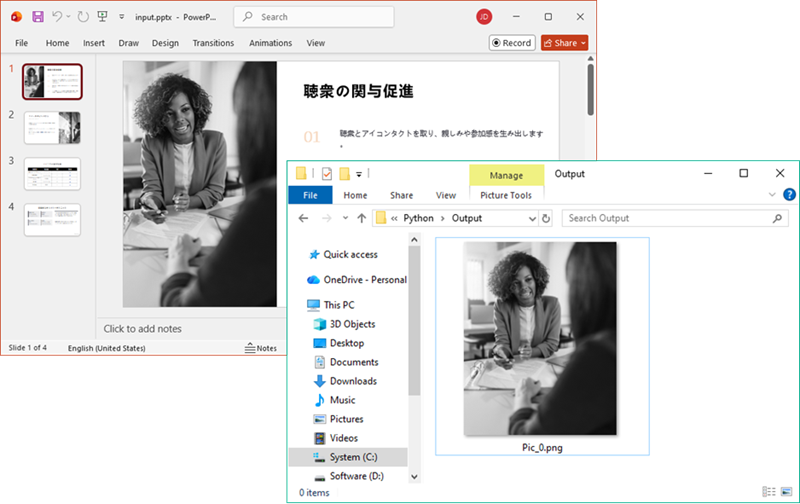
Task: Open Explorer's File menu
Action: click(310, 195)
